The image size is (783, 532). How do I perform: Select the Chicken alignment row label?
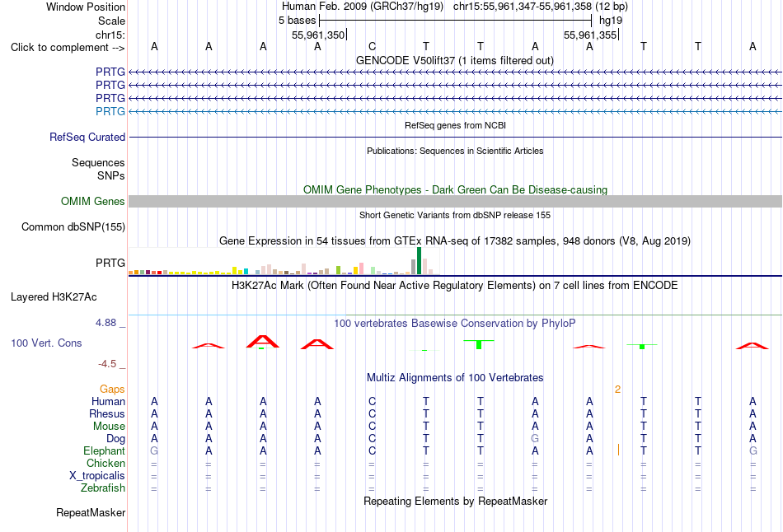[x=105, y=464]
